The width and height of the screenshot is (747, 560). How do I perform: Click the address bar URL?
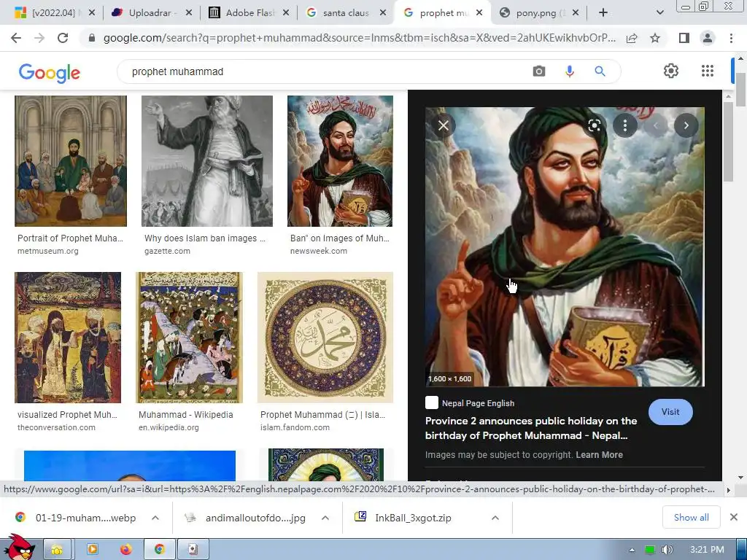click(359, 38)
